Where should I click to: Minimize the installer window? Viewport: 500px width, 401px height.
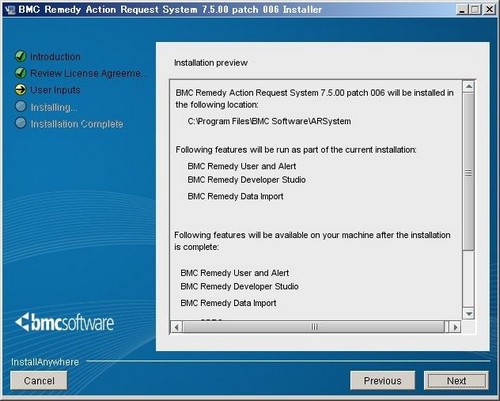[x=462, y=10]
